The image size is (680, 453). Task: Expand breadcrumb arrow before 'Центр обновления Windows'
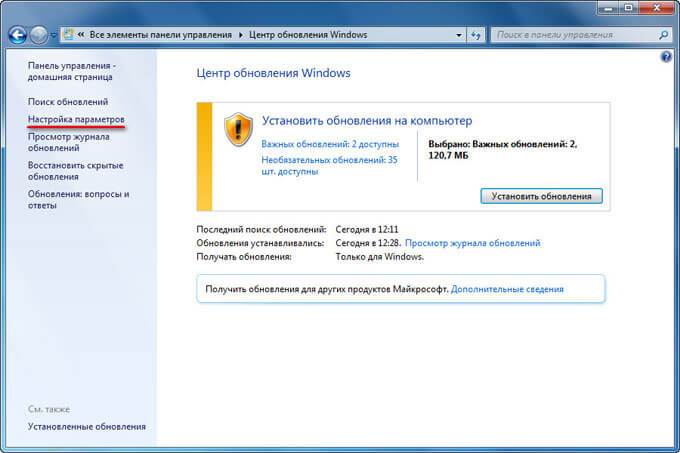[x=241, y=35]
